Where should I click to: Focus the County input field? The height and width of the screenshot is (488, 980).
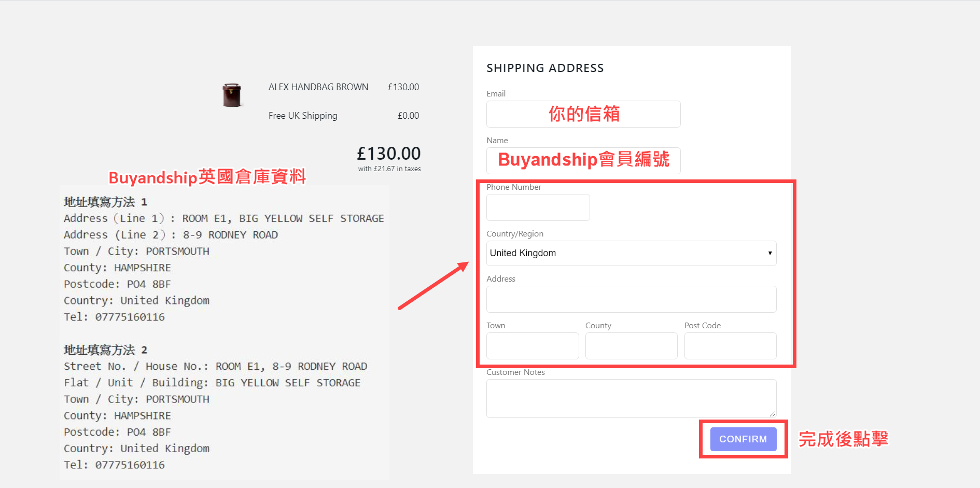pos(631,346)
